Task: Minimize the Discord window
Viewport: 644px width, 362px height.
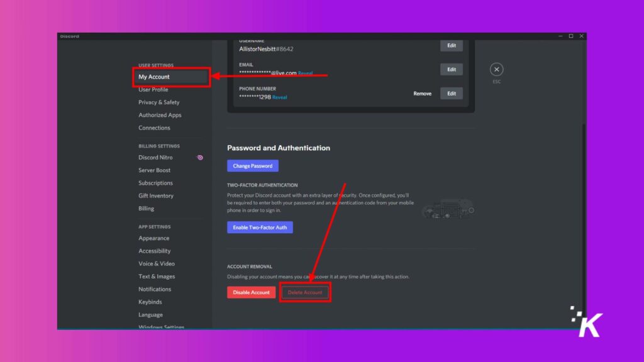Action: (x=561, y=36)
